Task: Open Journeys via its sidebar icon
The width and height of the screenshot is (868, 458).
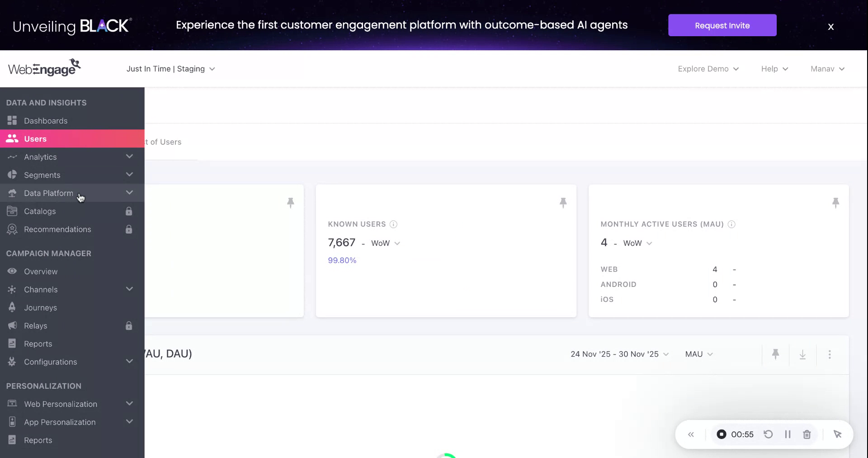Action: click(x=12, y=308)
